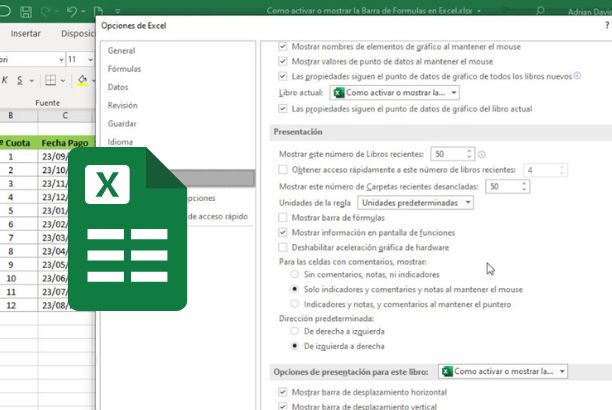612x410 pixels.
Task: Select Indicadores y notas radio option
Action: click(295, 304)
